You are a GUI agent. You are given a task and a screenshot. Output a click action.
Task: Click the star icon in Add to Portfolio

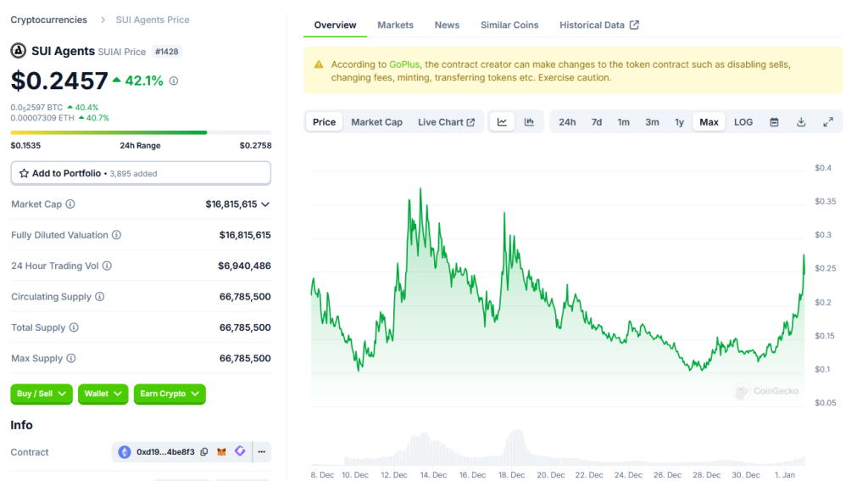(24, 173)
